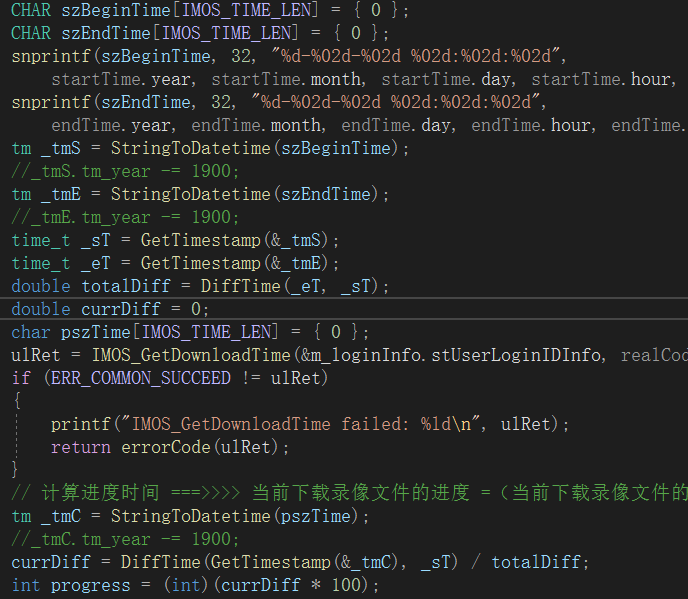Click StringToDatetime(szBeginTime) call
The image size is (688, 599).
(x=254, y=148)
